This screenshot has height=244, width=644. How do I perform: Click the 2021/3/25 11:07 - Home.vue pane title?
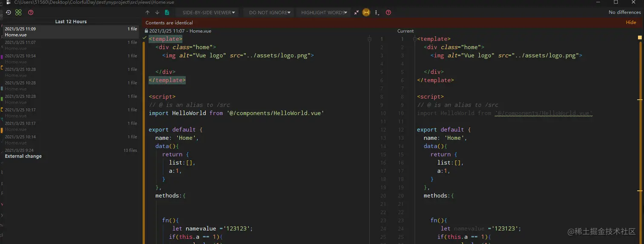point(180,31)
